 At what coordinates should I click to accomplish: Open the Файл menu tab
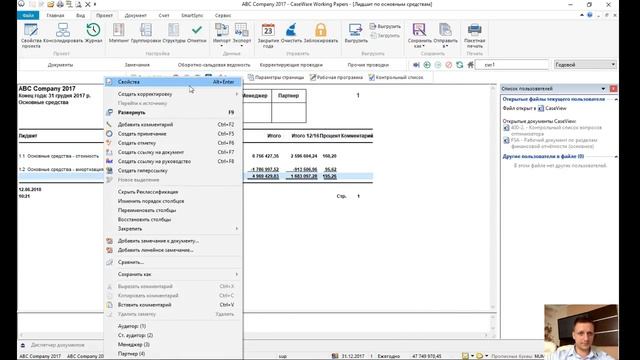(28, 15)
